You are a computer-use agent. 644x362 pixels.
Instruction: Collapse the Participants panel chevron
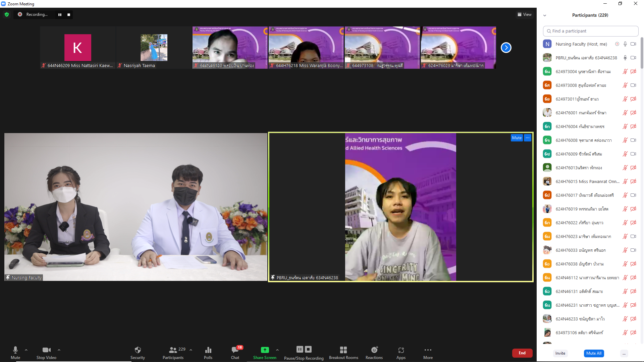545,15
